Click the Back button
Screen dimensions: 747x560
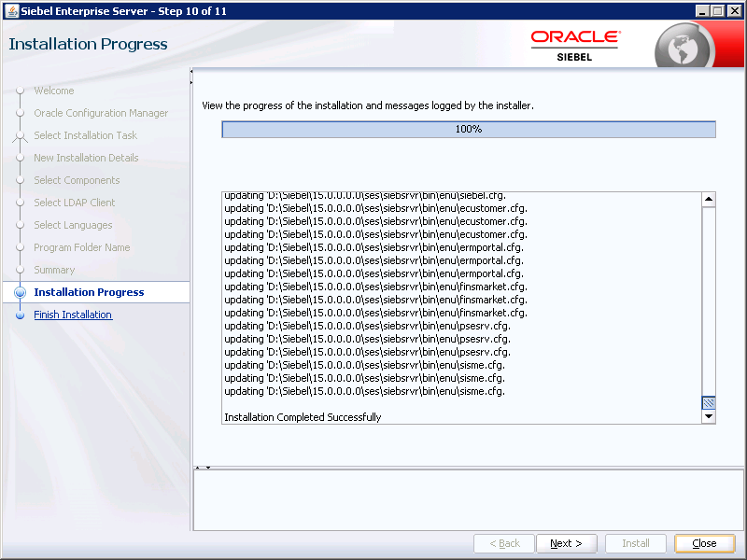[504, 543]
